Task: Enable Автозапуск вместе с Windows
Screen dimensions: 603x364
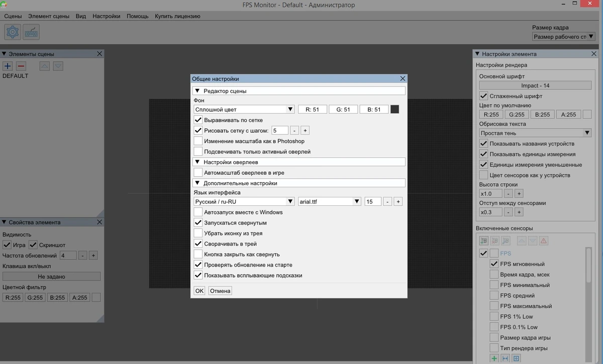Action: pos(198,212)
